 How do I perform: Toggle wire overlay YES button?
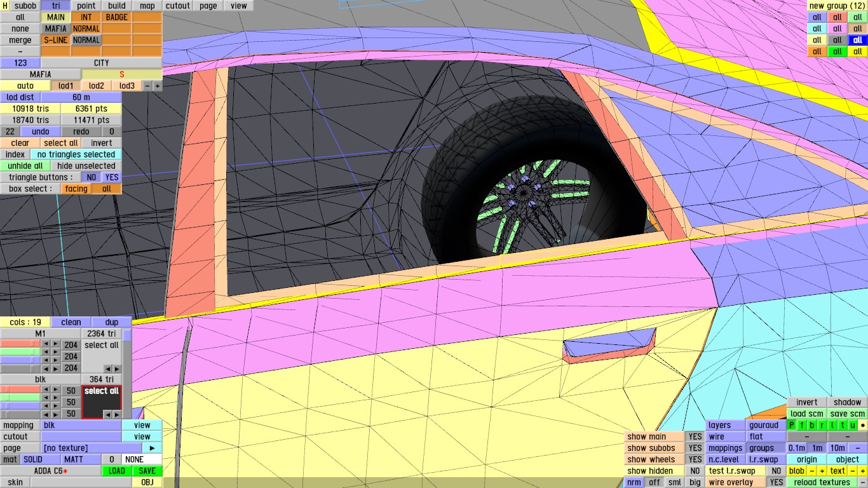click(776, 482)
